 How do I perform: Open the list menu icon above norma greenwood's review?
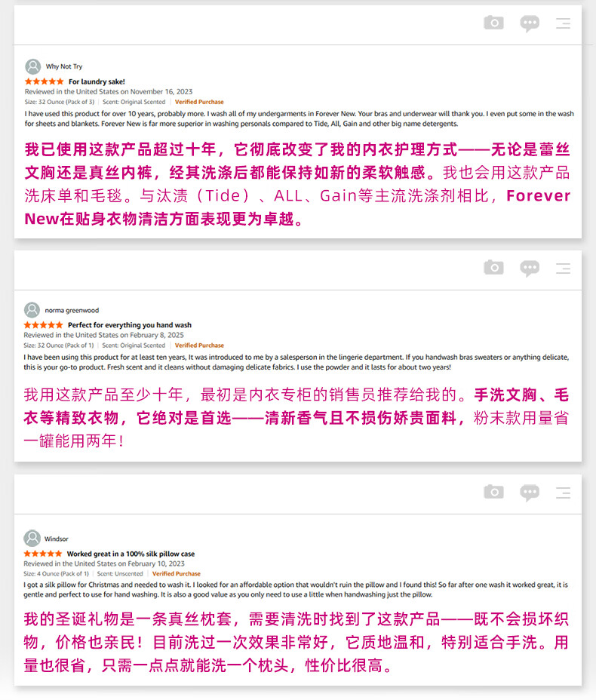coord(563,268)
